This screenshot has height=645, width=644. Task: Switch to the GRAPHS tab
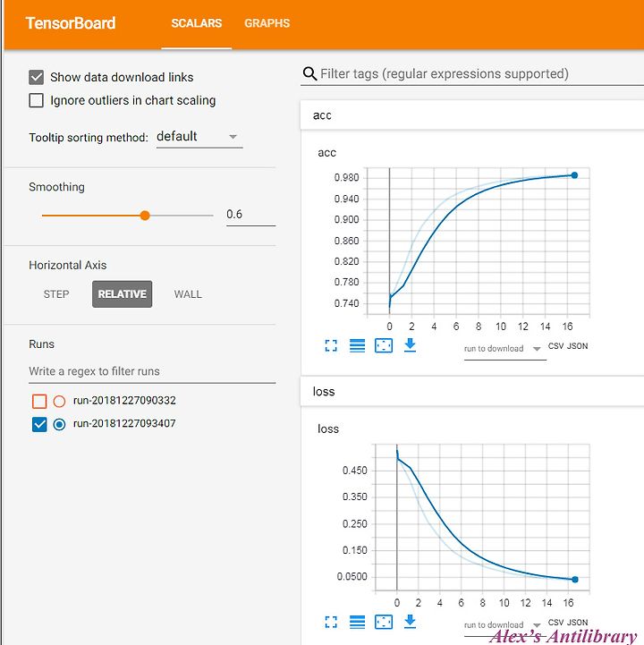(x=267, y=23)
